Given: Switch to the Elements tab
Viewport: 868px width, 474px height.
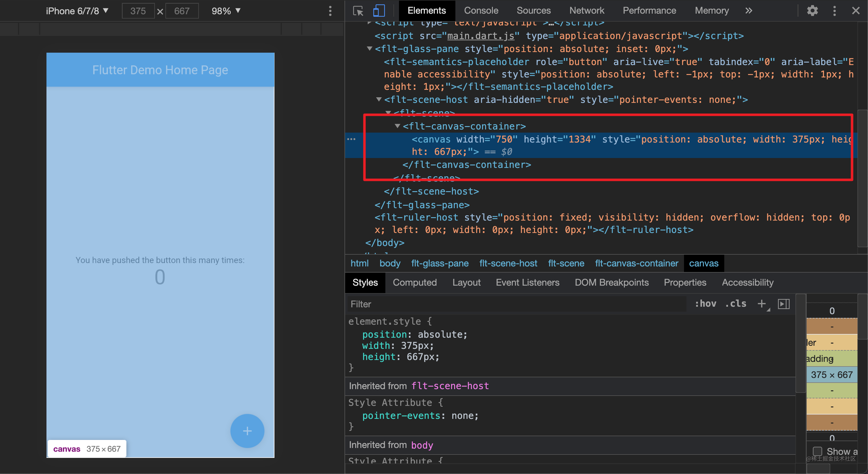Looking at the screenshot, I should pyautogui.click(x=427, y=11).
